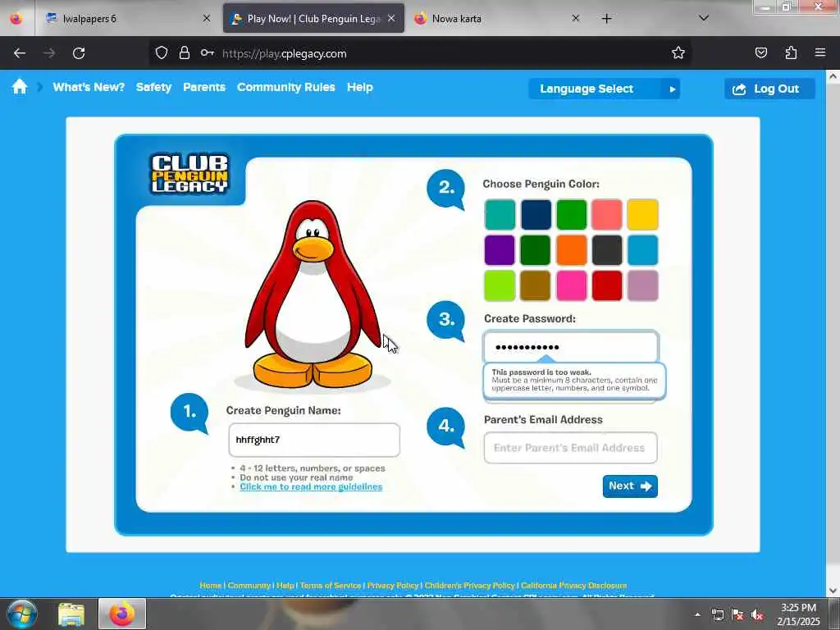Click the Create Penguin Name field
The width and height of the screenshot is (840, 630).
tap(314, 440)
